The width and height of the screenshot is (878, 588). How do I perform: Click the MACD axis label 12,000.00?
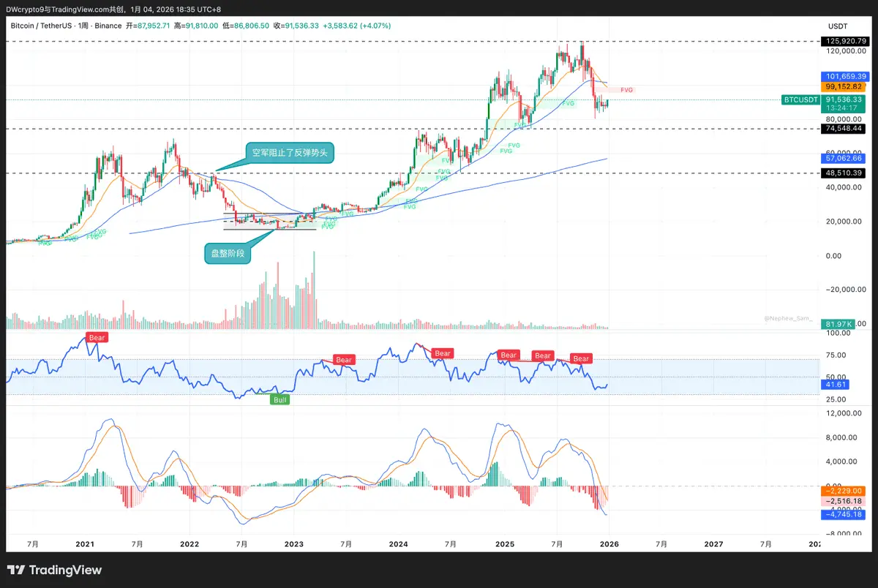pos(845,413)
